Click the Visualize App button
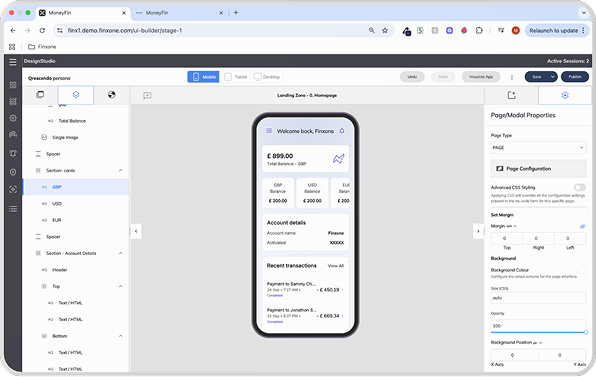This screenshot has height=377, width=596. pos(481,77)
